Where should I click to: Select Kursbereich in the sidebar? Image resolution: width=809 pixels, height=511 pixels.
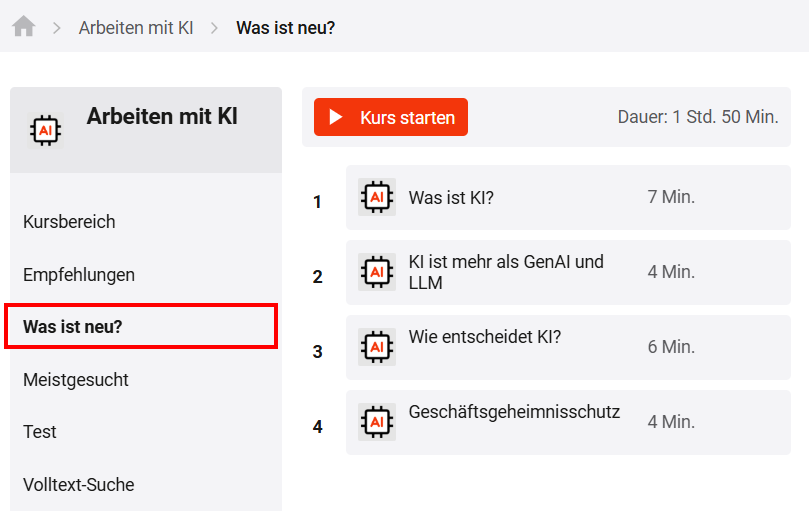pos(69,222)
